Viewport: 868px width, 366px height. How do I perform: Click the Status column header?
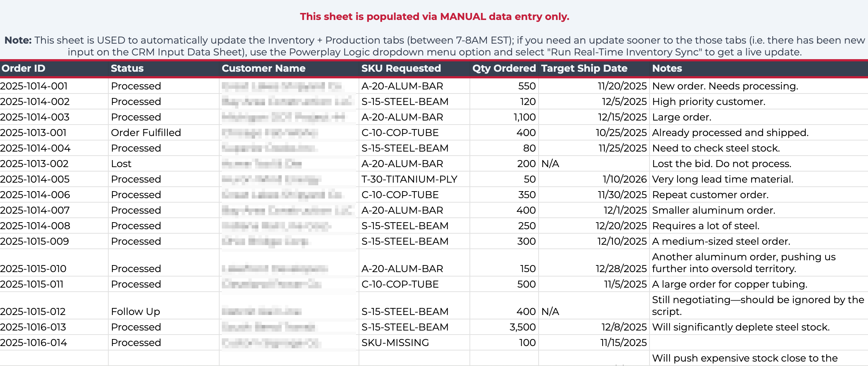pos(164,68)
